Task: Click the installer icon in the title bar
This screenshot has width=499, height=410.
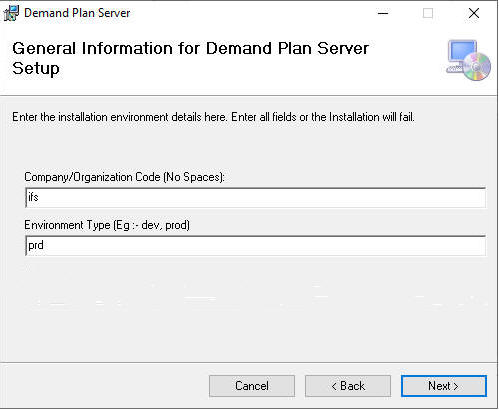Action: (11, 13)
